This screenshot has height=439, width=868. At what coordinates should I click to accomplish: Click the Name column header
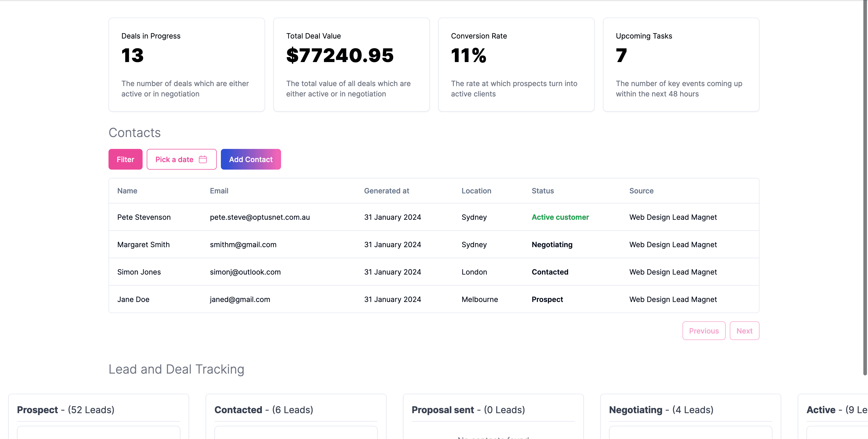coord(127,191)
